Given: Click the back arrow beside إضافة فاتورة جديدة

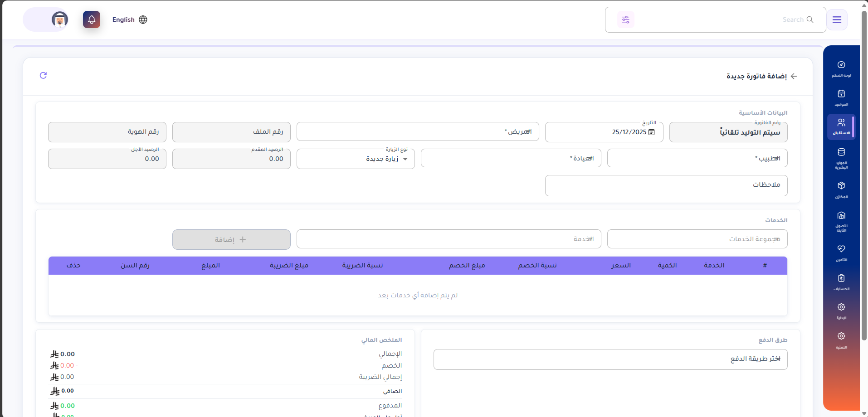Looking at the screenshot, I should click(794, 76).
